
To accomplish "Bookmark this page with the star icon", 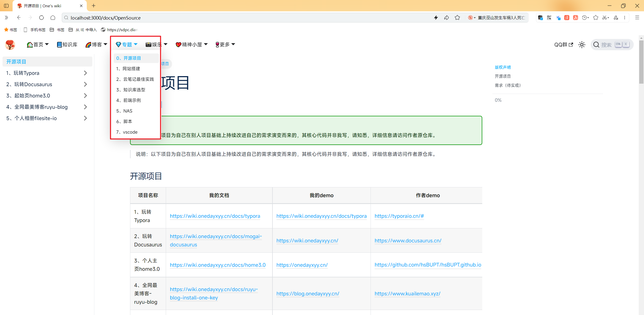I will 457,18.
